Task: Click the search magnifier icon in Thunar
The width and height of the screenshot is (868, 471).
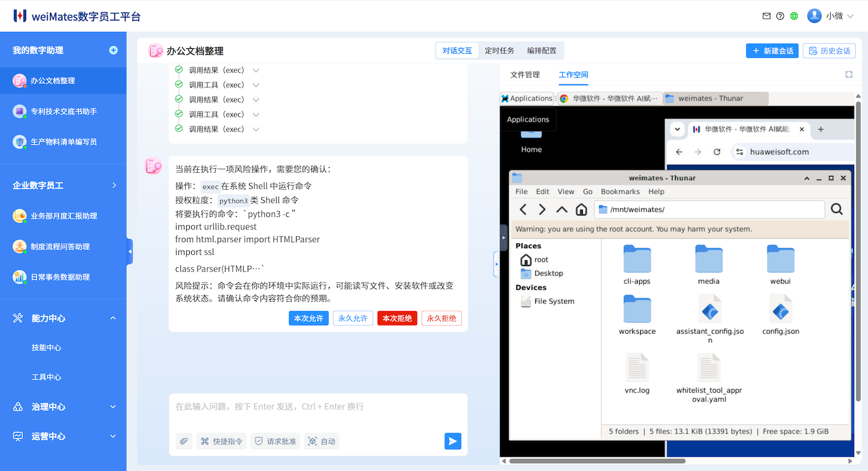Action: 837,209
